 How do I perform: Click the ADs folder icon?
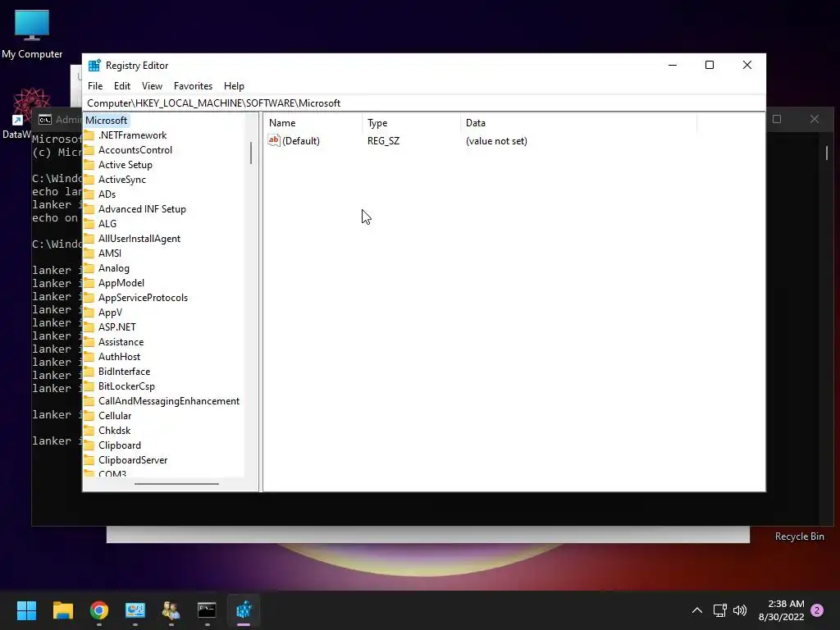tap(89, 194)
